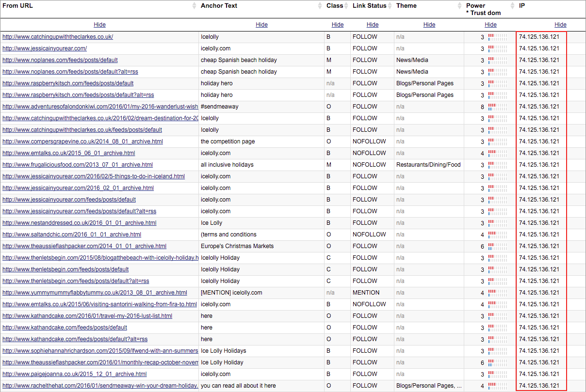
Task: Hide the Link Status column
Action: click(373, 25)
